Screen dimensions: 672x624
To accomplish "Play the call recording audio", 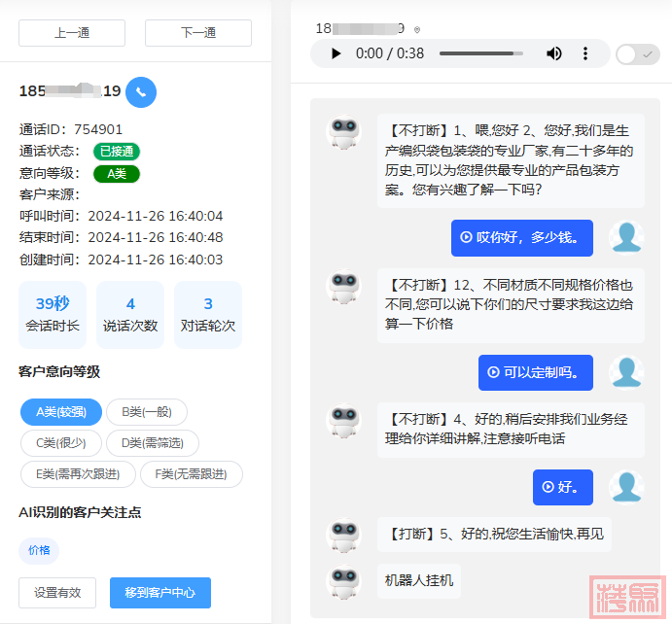I will point(336,53).
